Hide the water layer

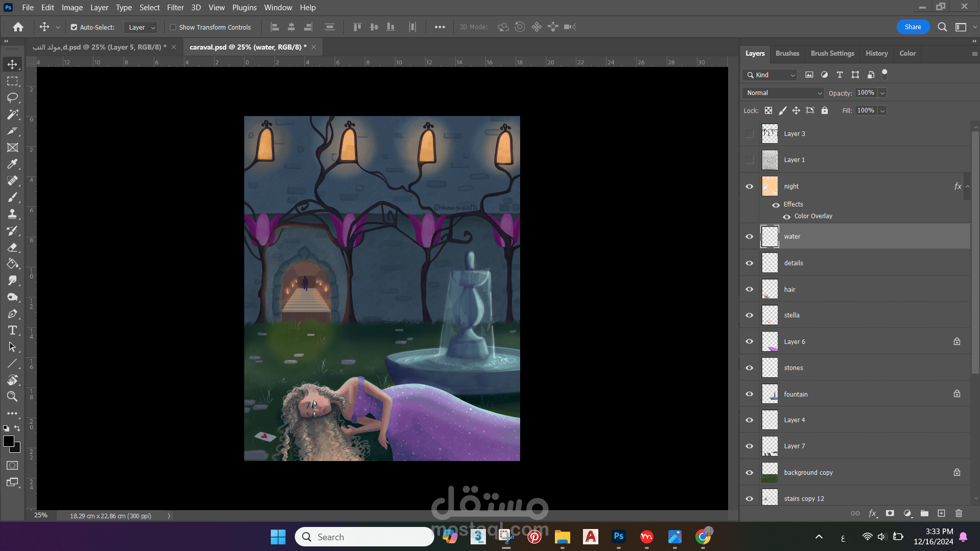point(750,237)
